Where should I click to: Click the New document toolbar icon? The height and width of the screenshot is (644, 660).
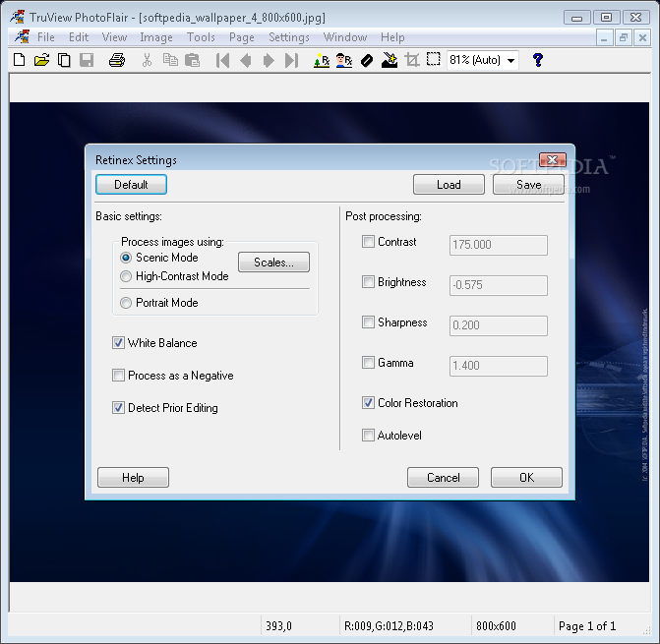20,60
